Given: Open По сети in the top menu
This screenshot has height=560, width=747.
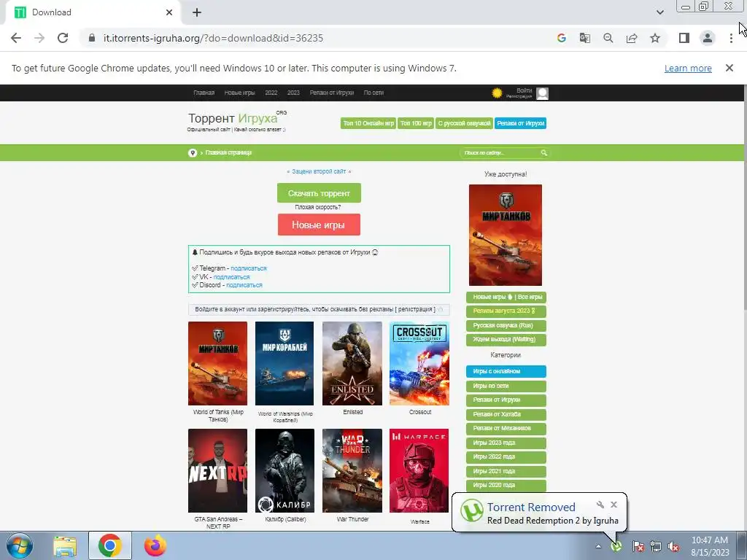Looking at the screenshot, I should tap(373, 93).
